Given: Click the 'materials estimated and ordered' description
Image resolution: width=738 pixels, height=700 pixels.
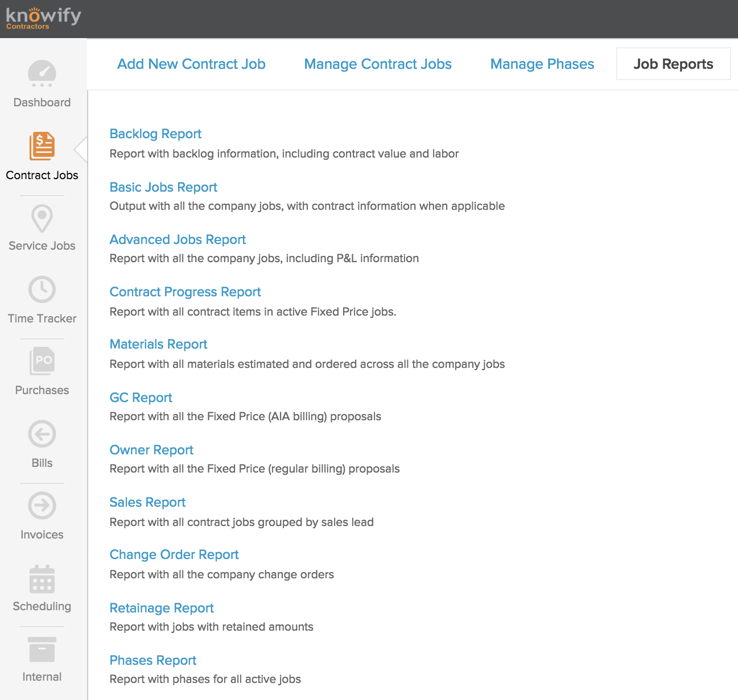Looking at the screenshot, I should (x=307, y=364).
